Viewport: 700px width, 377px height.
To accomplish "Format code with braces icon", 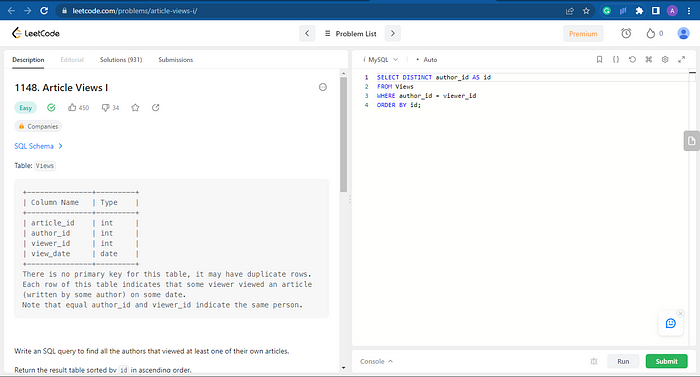I will point(616,59).
